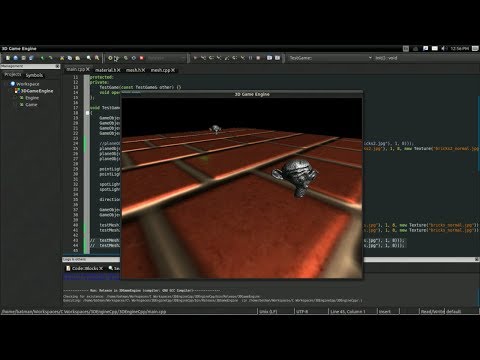480x360 pixels.
Task: Open the build target dropdown
Action: point(166,58)
